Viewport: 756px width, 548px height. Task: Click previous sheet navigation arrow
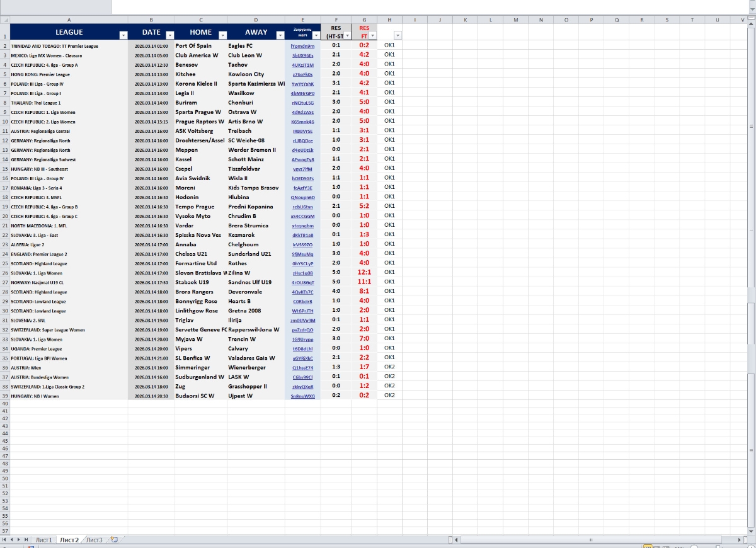(12, 540)
